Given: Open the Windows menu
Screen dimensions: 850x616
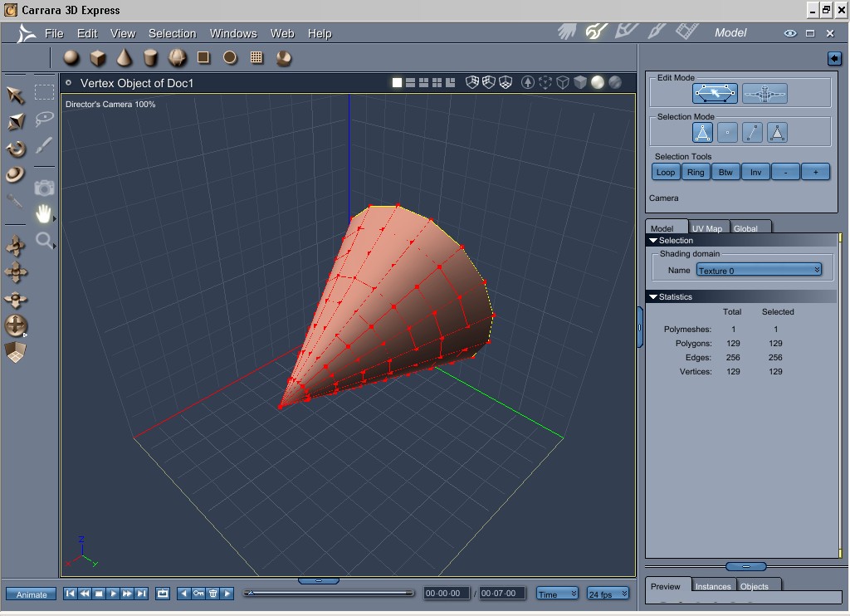Looking at the screenshot, I should tap(232, 33).
